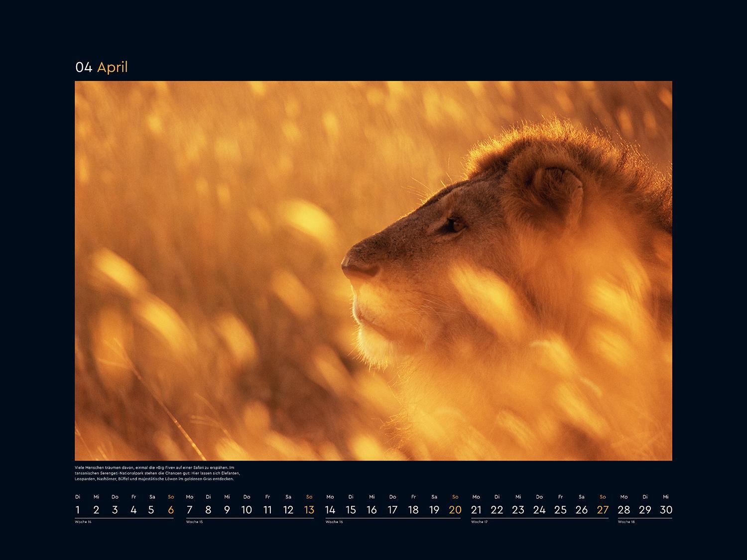Click the "Woche 16" week label
This screenshot has width=747, height=560.
[334, 522]
